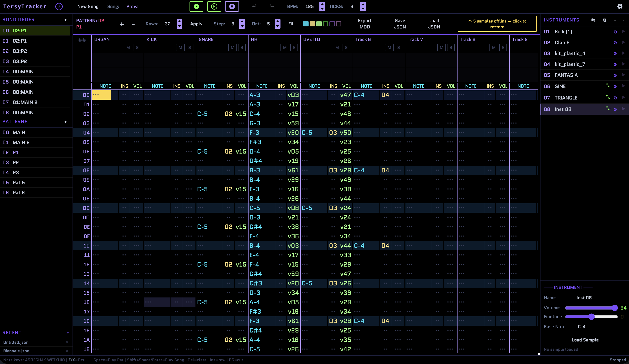The width and height of the screenshot is (629, 364).
Task: Edit the instrument Name field Inst 08
Action: click(584, 298)
